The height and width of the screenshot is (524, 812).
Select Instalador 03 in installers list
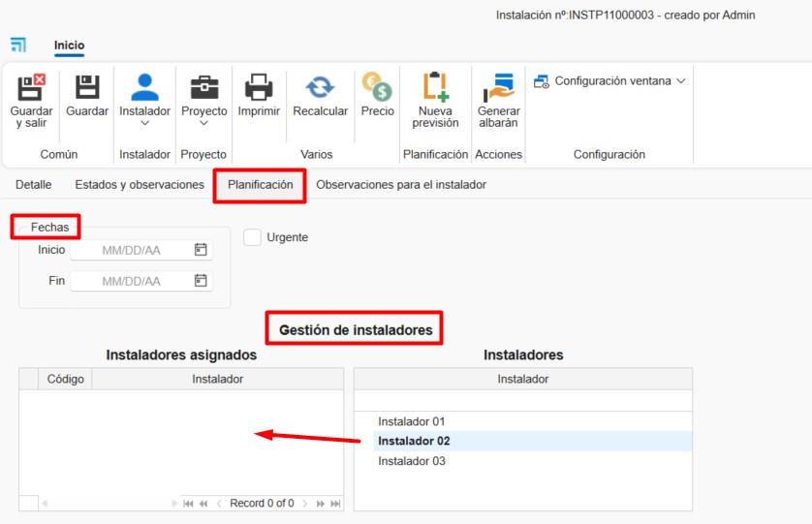pyautogui.click(x=412, y=461)
